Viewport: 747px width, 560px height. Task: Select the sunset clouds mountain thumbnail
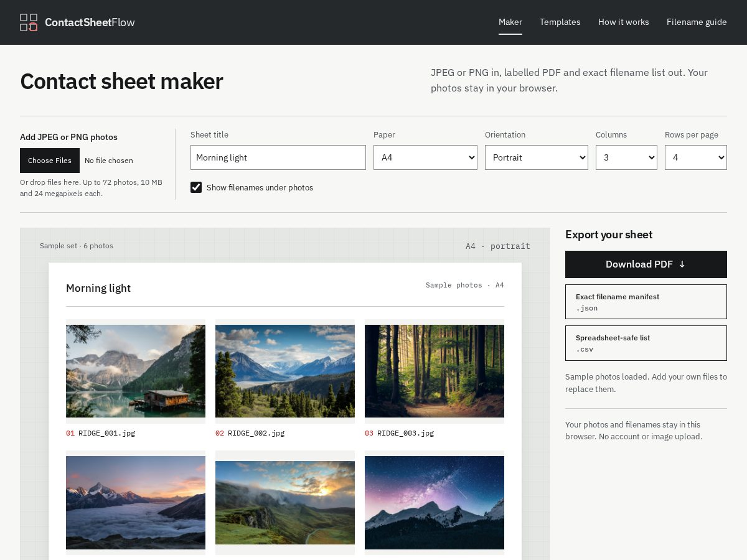(x=136, y=503)
